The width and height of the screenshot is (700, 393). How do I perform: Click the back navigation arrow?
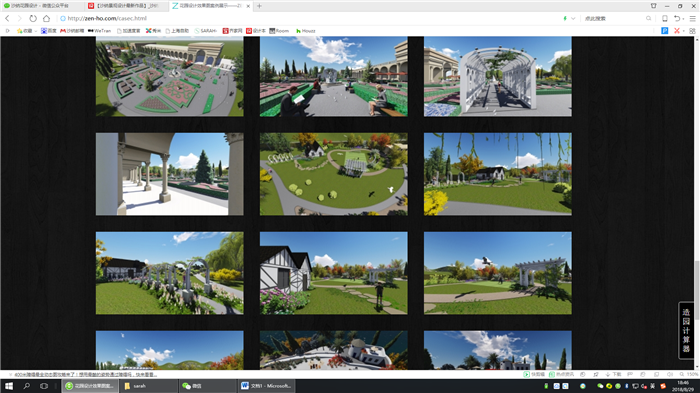click(x=7, y=18)
